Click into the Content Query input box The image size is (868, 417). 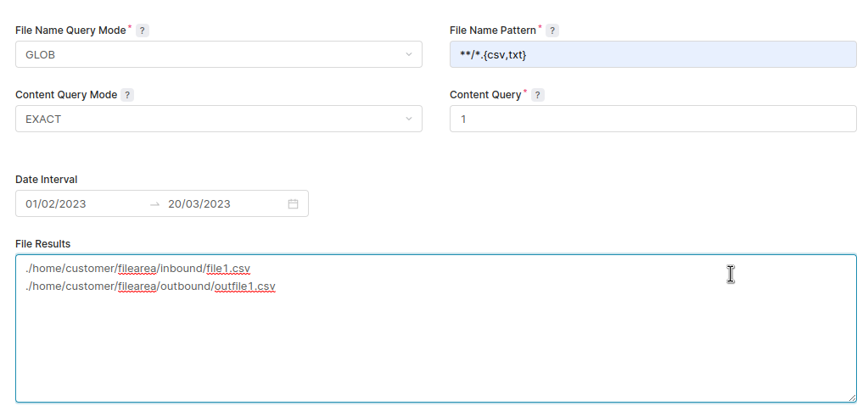[x=652, y=119]
